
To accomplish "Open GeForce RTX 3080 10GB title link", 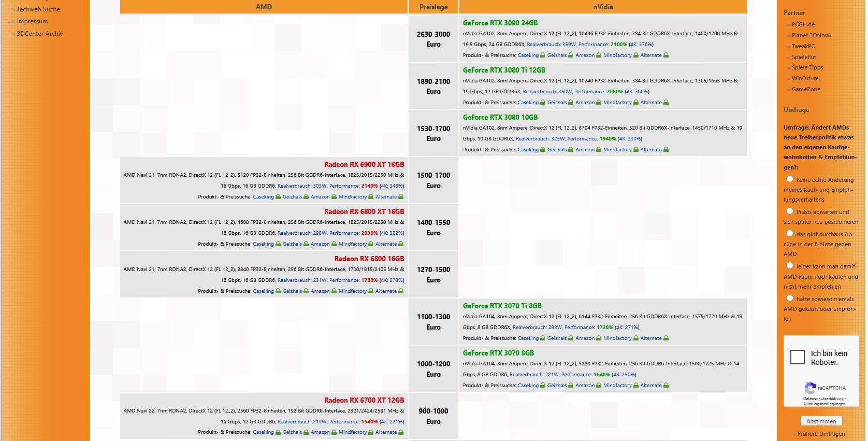I will 500,117.
